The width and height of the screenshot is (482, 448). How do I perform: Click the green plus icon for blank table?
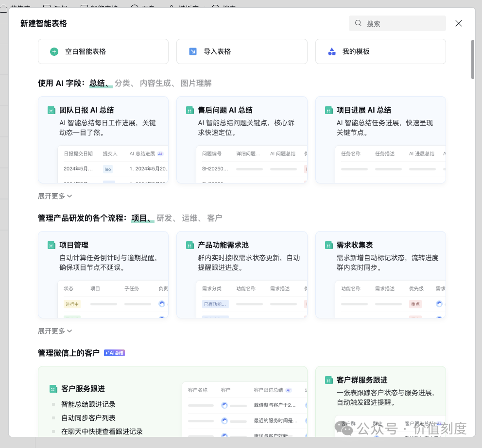tap(54, 51)
